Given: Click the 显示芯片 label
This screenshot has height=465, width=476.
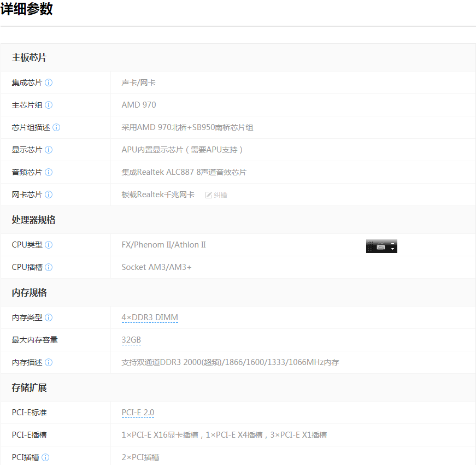Looking at the screenshot, I should click(x=27, y=150).
